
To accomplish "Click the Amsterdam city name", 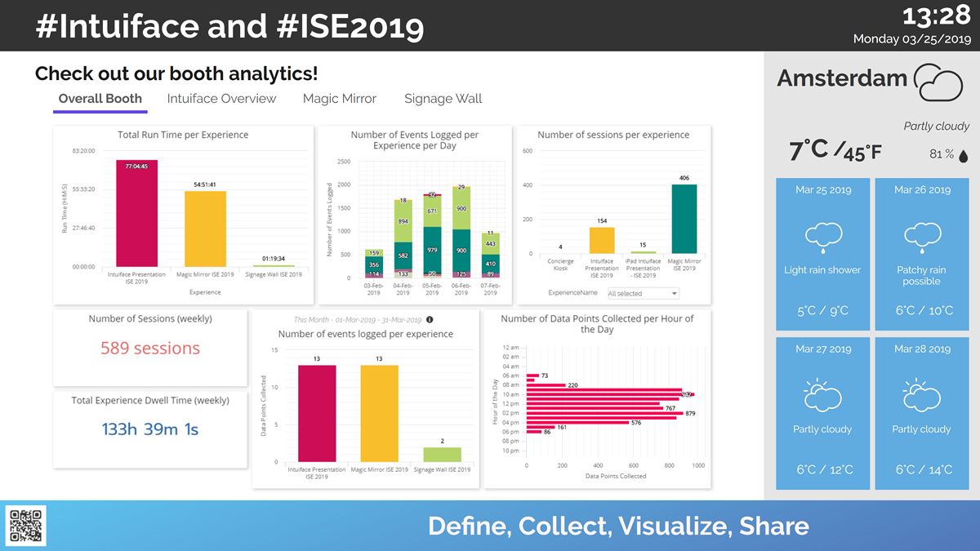I will (842, 78).
